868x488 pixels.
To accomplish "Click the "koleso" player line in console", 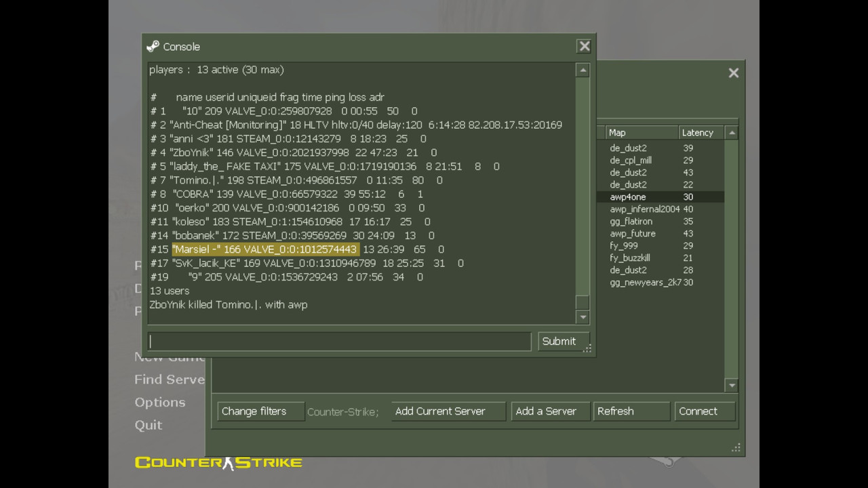I will 290,222.
